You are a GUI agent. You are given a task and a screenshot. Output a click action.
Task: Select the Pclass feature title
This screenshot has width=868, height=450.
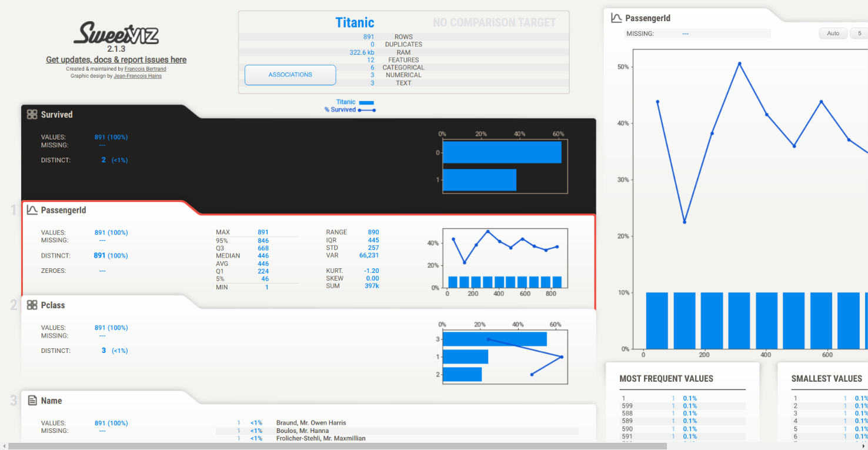pyautogui.click(x=53, y=305)
